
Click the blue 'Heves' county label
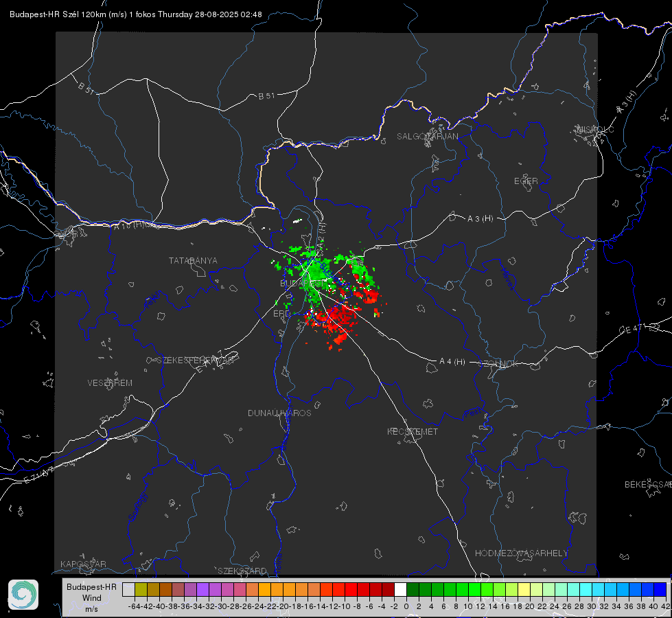507,278
